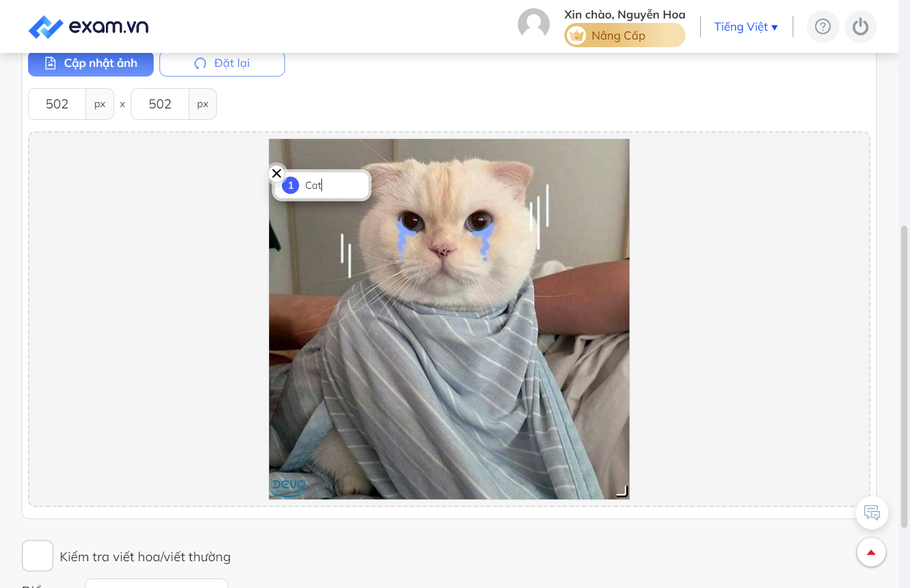Click the crown icon on Nâng Cấp
Image resolution: width=910 pixels, height=588 pixels.
pyautogui.click(x=576, y=35)
